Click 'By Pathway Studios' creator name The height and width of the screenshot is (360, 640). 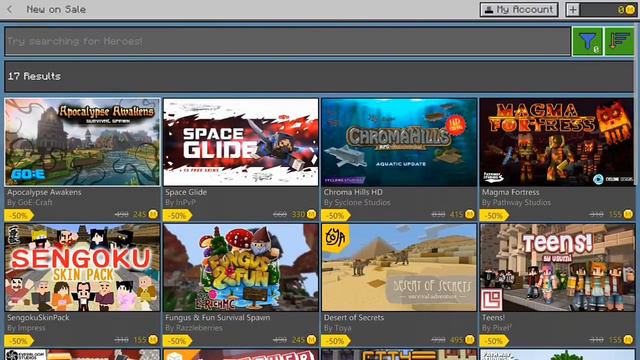click(x=516, y=202)
